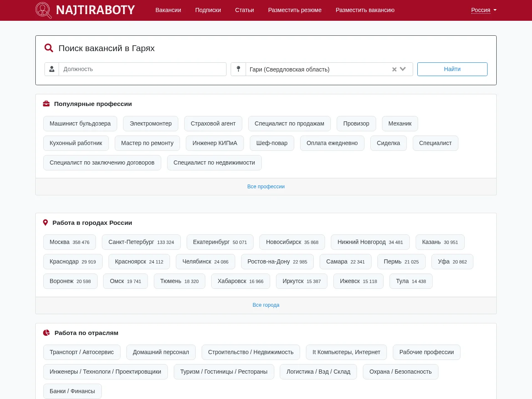Viewport: 532px width, 399px height.
Task: Pick Специалист по продажам tag
Action: [289, 123]
